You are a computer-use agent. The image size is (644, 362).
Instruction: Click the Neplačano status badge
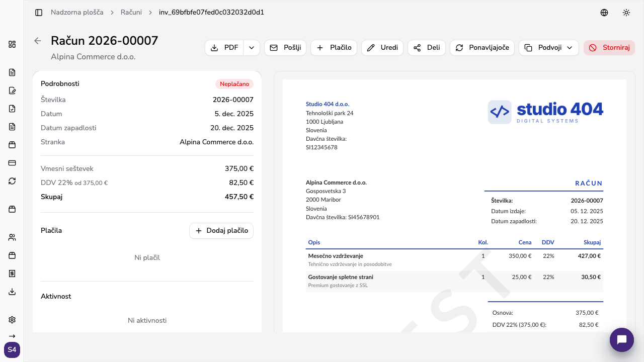234,84
